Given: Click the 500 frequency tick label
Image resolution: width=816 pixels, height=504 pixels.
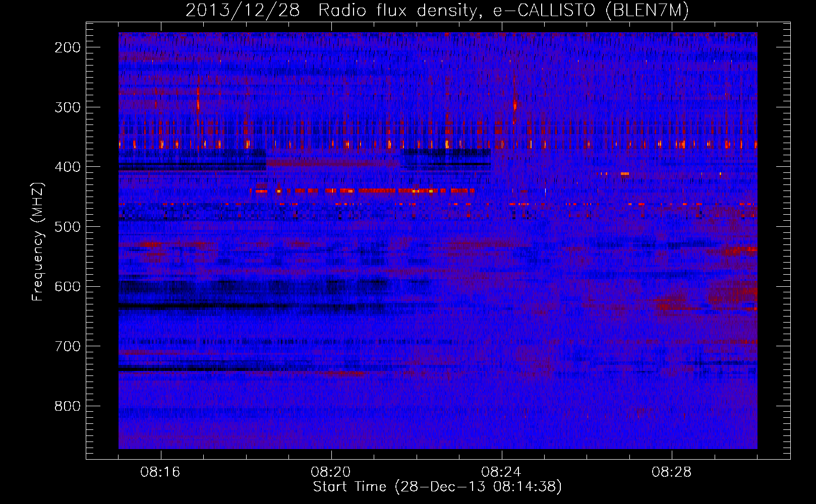Looking at the screenshot, I should (67, 227).
